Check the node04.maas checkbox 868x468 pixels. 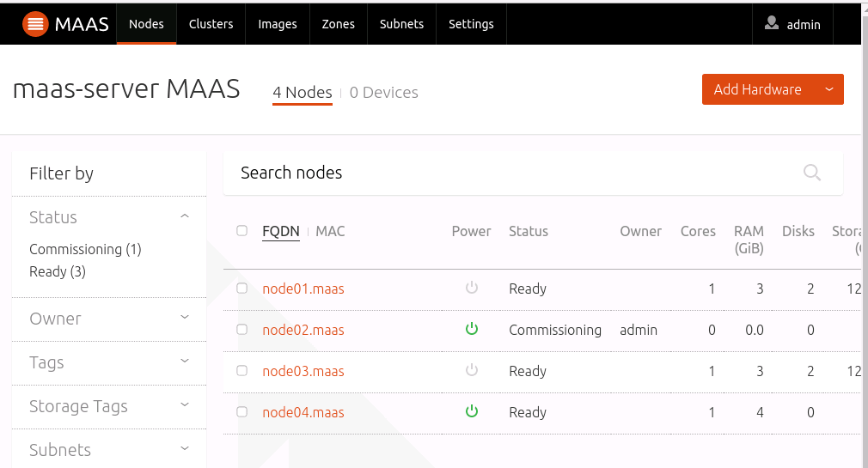[241, 412]
